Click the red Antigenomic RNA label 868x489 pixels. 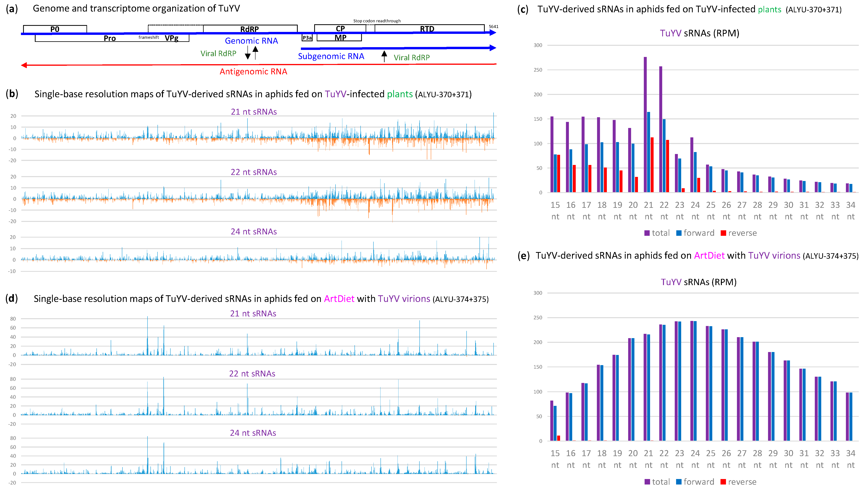point(253,72)
